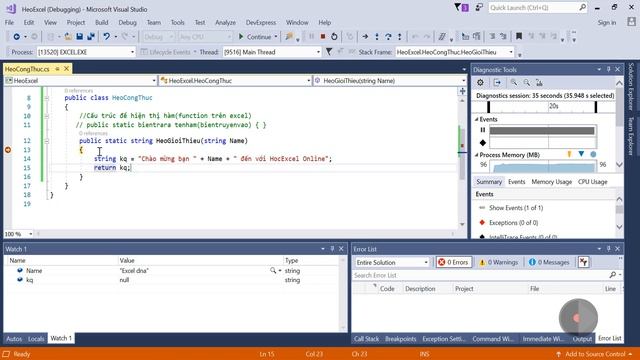The image size is (640, 360).
Task: Open the Build menu
Action: click(x=102, y=22)
